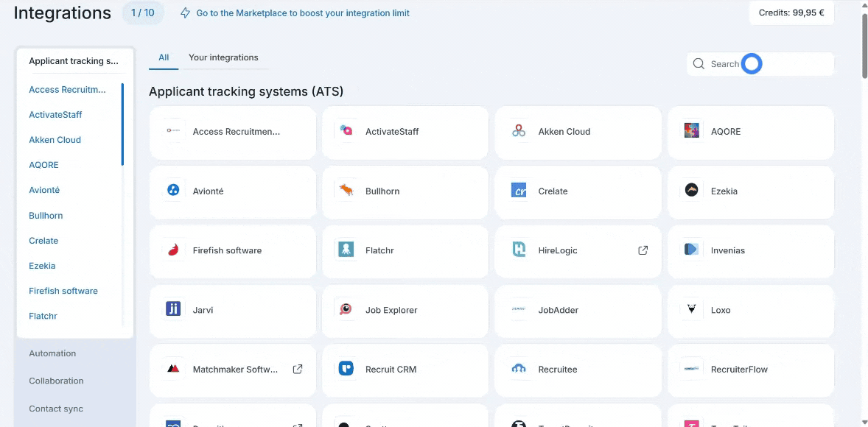Jump to Access Recruitment in sidebar
The image size is (868, 427).
point(68,90)
